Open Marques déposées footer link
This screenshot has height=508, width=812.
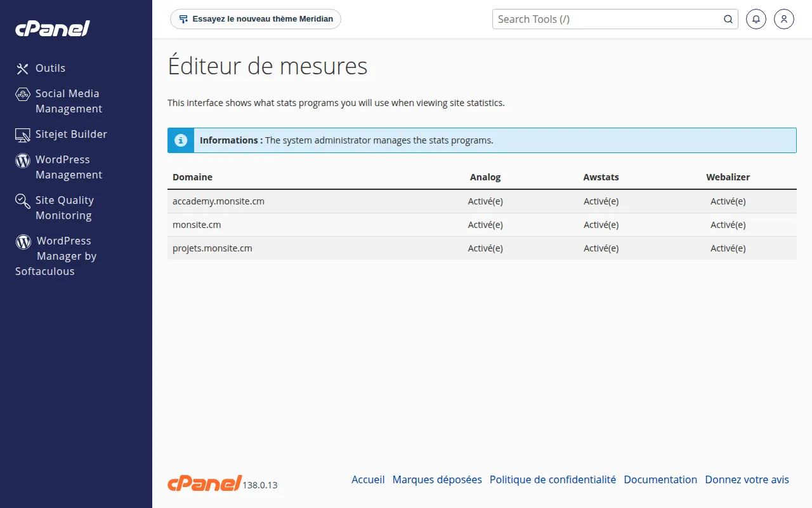(x=437, y=479)
